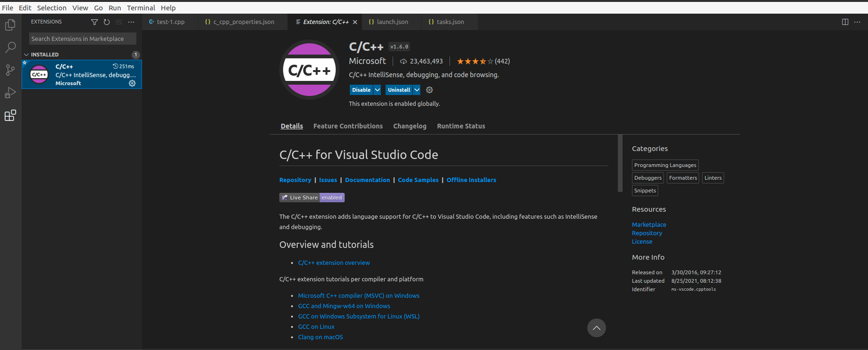Click the Debuggers category tag
The width and height of the screenshot is (868, 350).
[648, 178]
